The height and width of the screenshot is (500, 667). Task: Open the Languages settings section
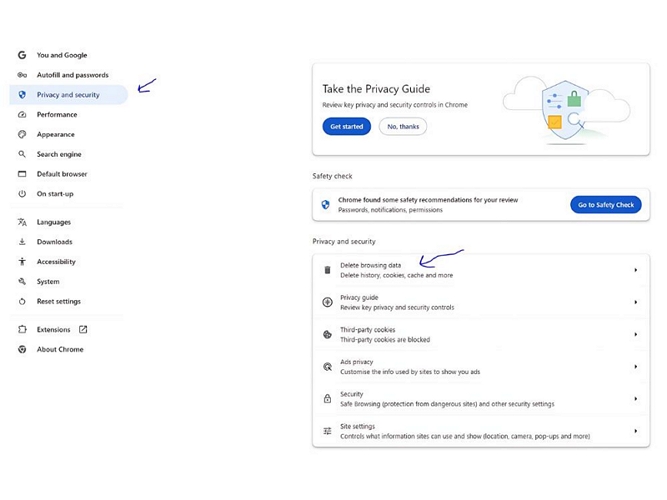click(x=54, y=222)
